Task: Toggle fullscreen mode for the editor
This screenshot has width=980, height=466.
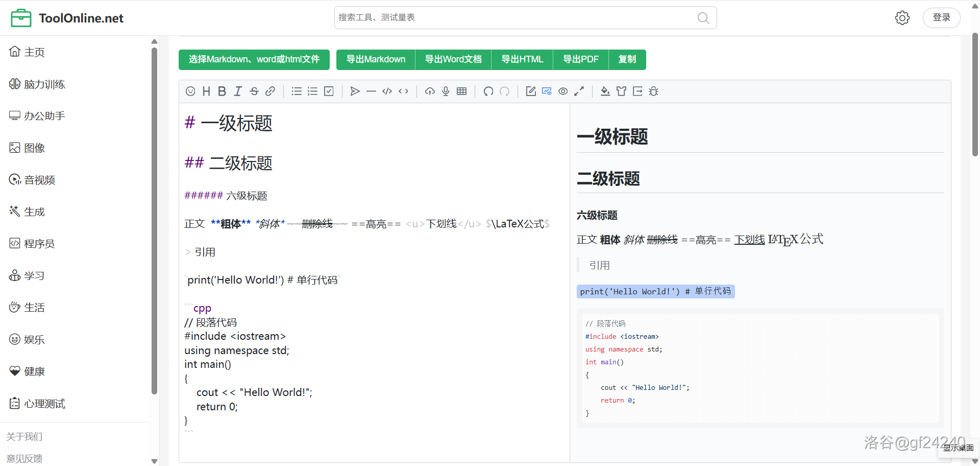Action: point(579,91)
